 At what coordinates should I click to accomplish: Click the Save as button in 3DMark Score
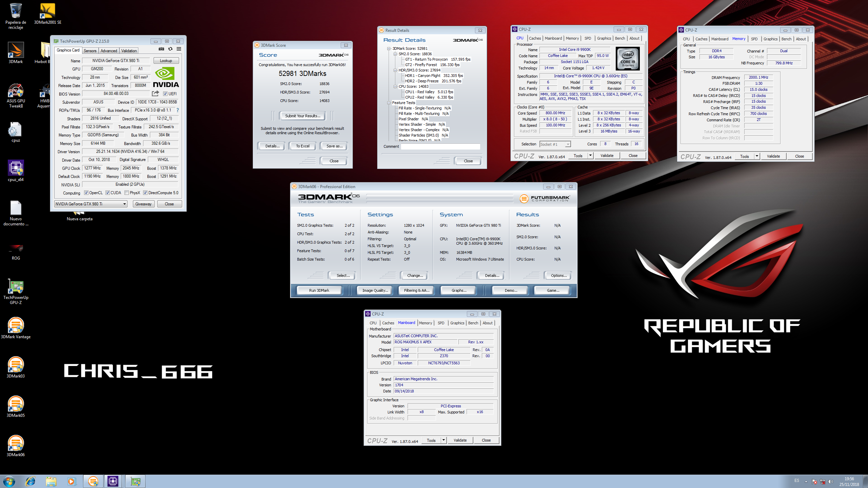(x=334, y=146)
